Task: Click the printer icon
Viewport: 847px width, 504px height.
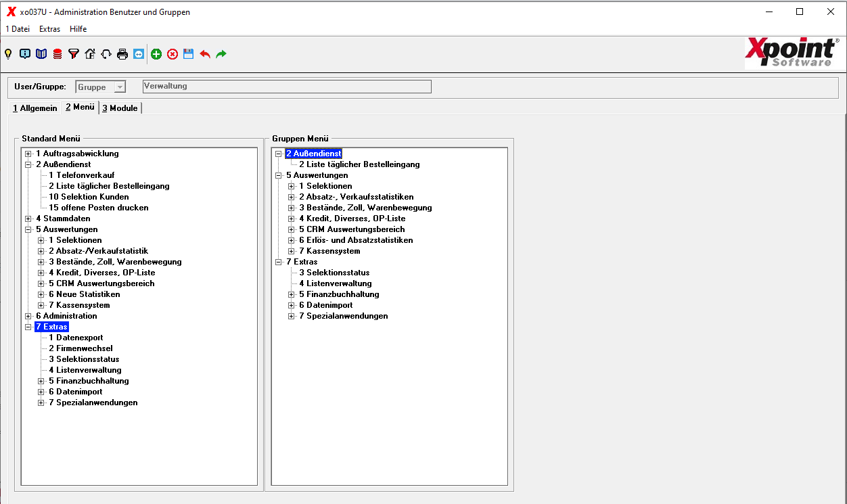Action: 122,54
